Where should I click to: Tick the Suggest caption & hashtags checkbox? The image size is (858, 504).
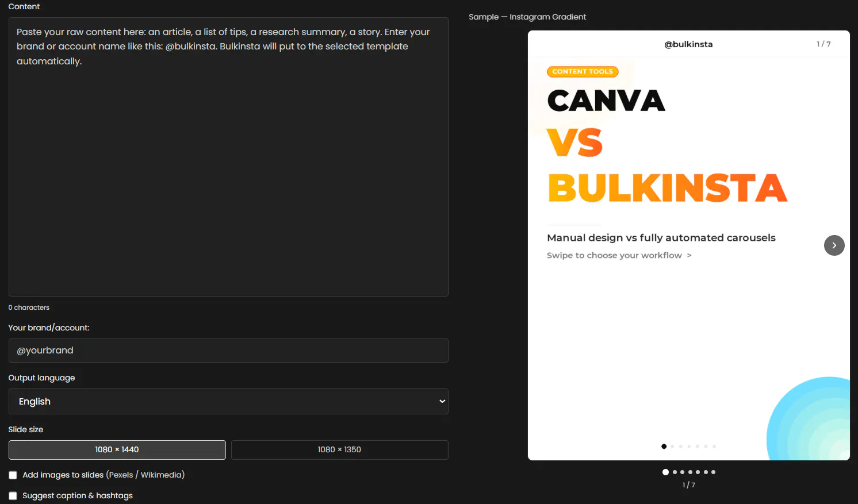tap(13, 496)
